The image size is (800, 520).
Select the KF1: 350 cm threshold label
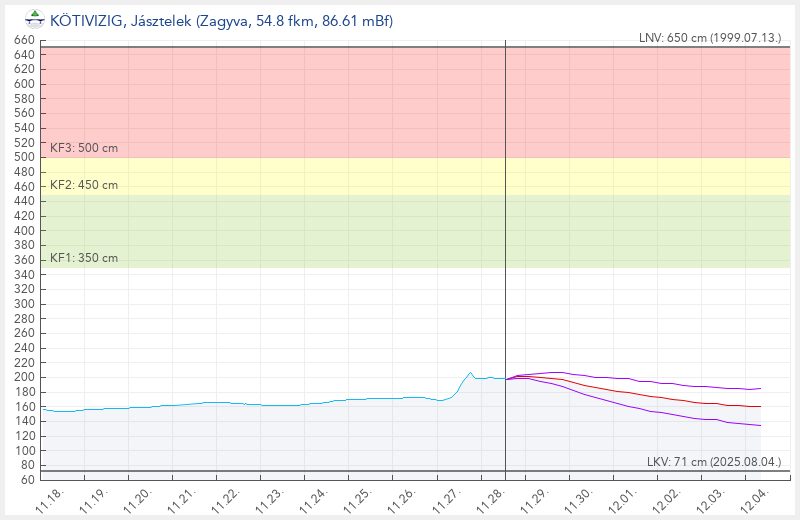(x=84, y=258)
